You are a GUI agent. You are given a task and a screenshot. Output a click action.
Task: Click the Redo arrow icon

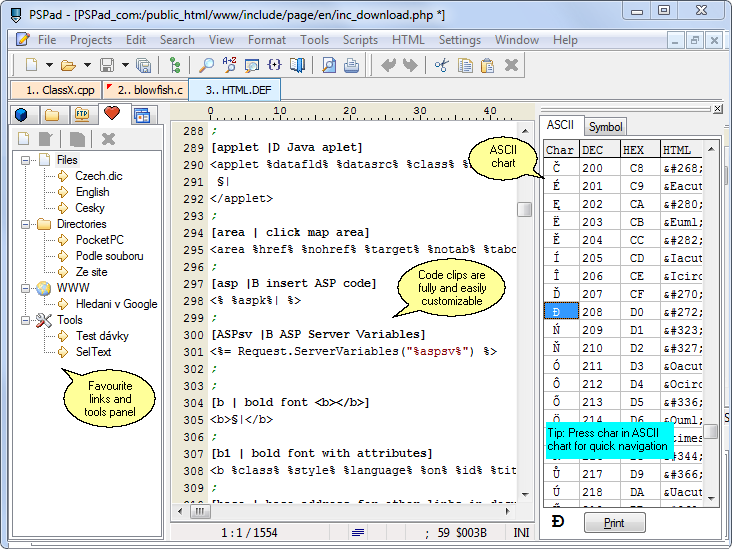[x=410, y=65]
